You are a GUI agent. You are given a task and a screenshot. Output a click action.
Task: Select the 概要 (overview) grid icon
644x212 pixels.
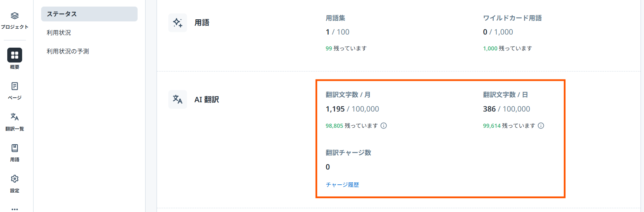tap(15, 55)
